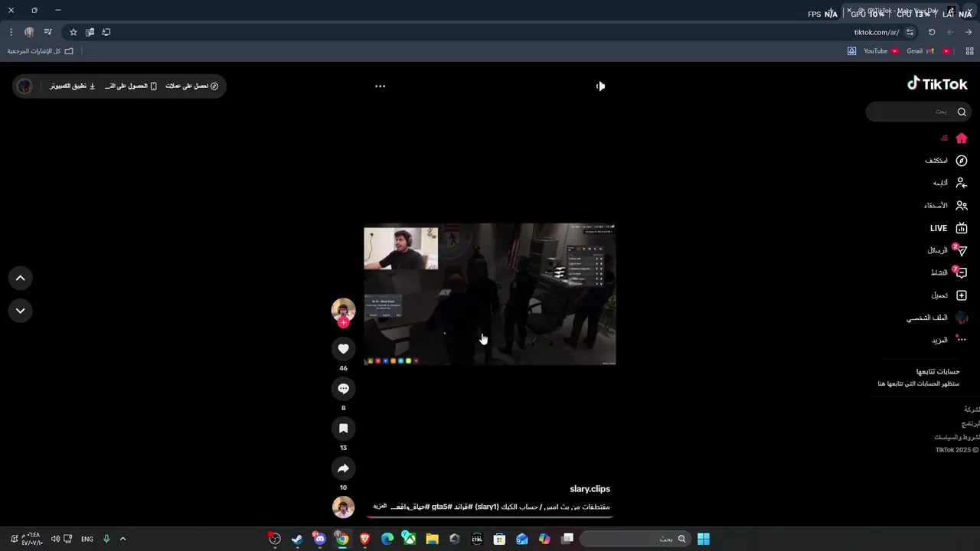This screenshot has height=551, width=980.
Task: Open Upload (تحميل) in the sidebar
Action: [x=949, y=295]
